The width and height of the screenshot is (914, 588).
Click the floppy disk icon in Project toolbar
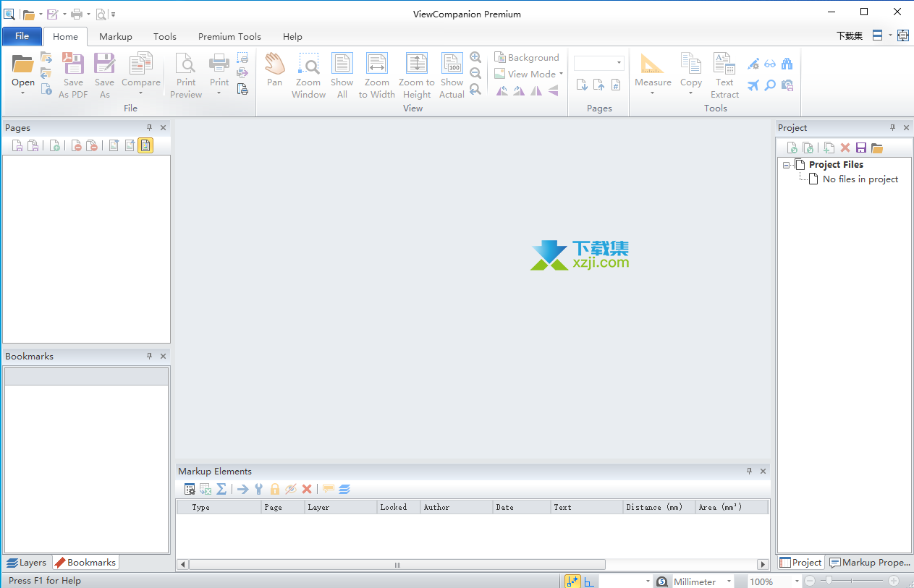[861, 148]
